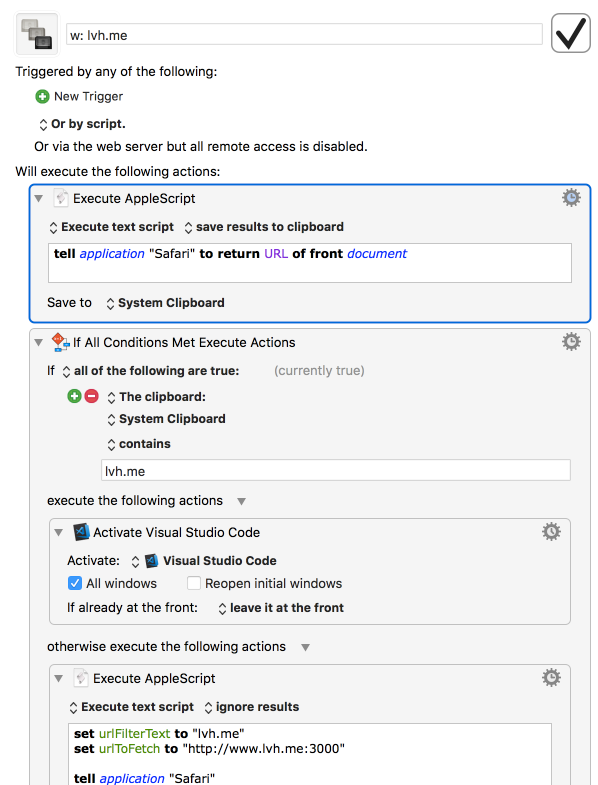Open the contains condition popup menu
This screenshot has height=785, width=598.
tap(139, 444)
